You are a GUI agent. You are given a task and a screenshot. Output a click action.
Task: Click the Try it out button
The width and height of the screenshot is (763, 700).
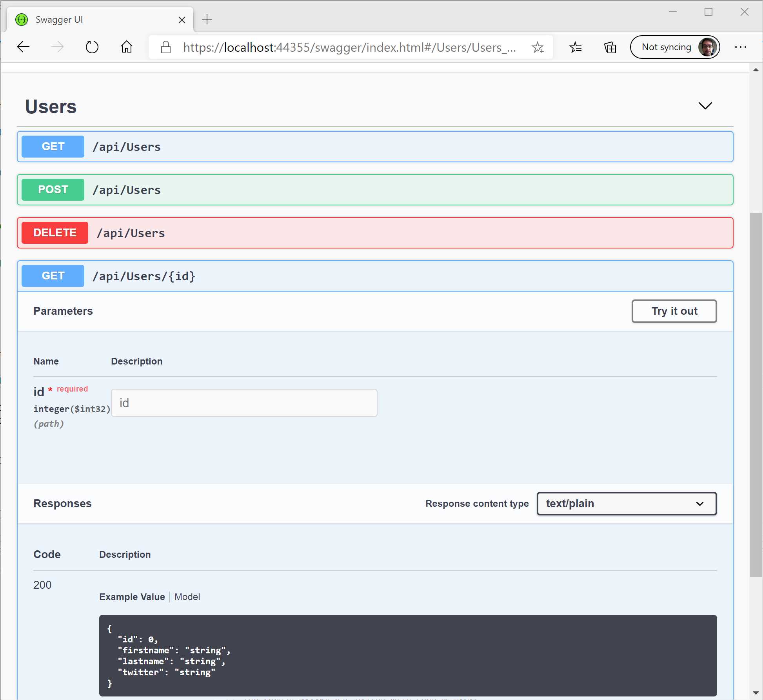click(674, 311)
